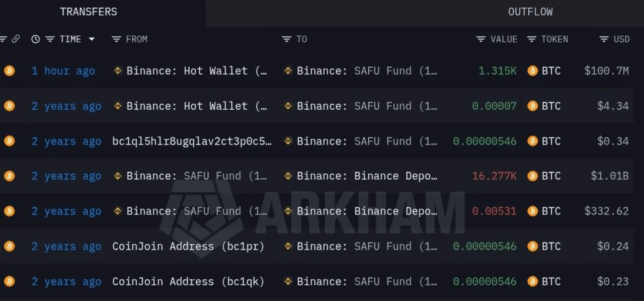Open the TOKEN column filter
This screenshot has height=301, width=644.
[531, 39]
